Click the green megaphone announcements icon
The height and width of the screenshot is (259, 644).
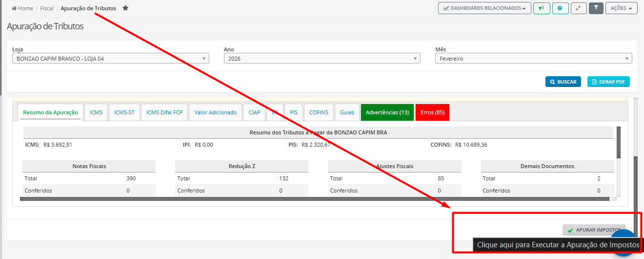tap(542, 8)
